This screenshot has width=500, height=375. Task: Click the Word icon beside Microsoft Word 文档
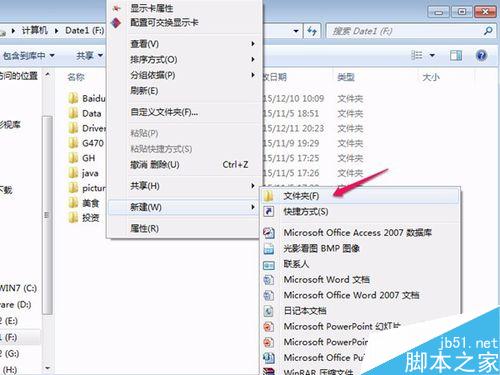pyautogui.click(x=269, y=280)
